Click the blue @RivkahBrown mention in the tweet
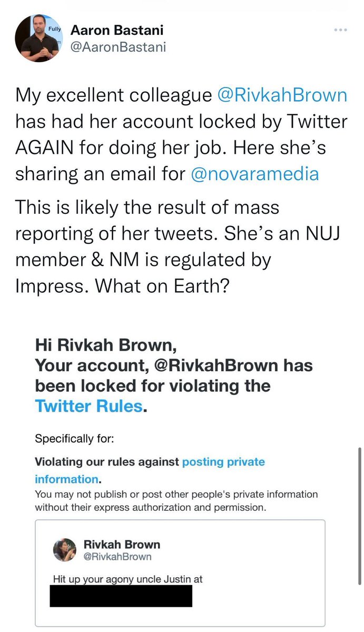This screenshot has width=364, height=632. coord(282,95)
